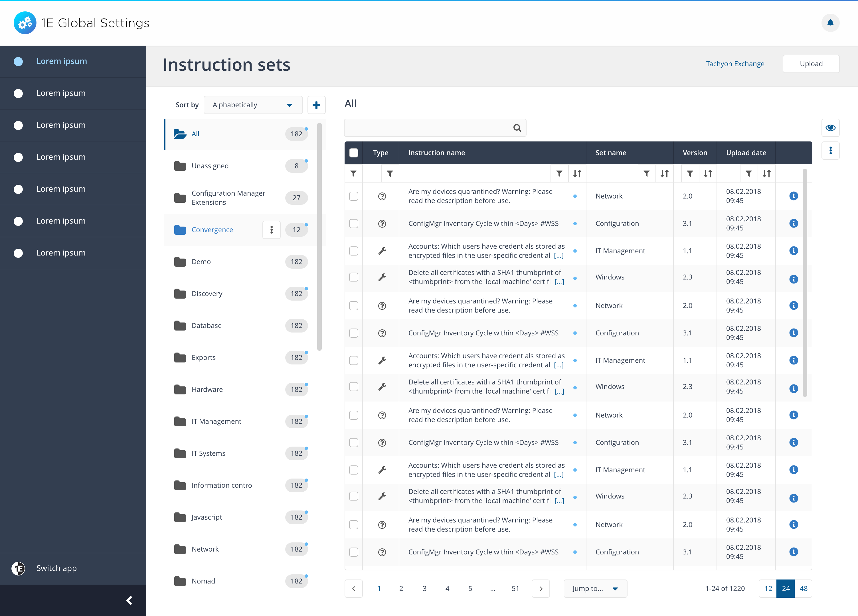Open the Sort by Alphabetically dropdown

pyautogui.click(x=253, y=105)
